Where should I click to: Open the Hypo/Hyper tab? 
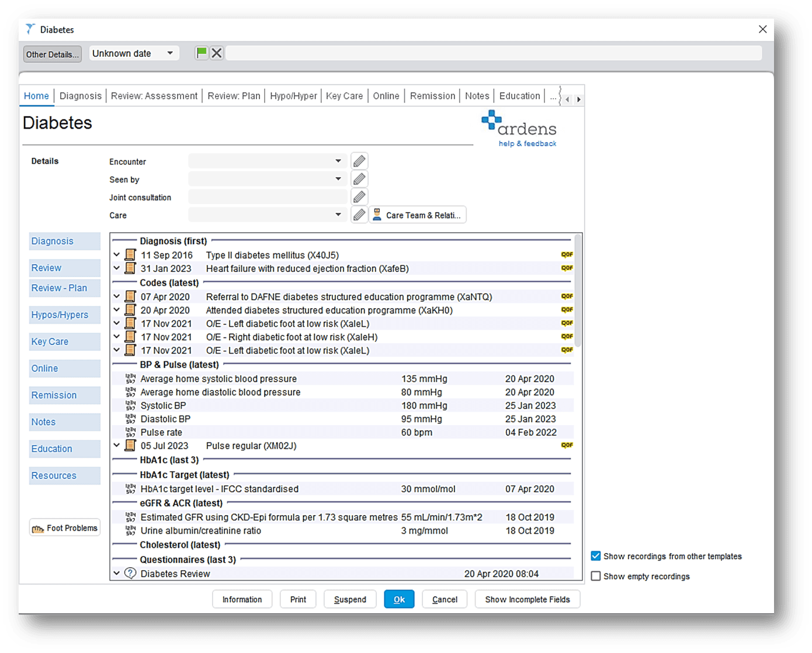pyautogui.click(x=293, y=96)
